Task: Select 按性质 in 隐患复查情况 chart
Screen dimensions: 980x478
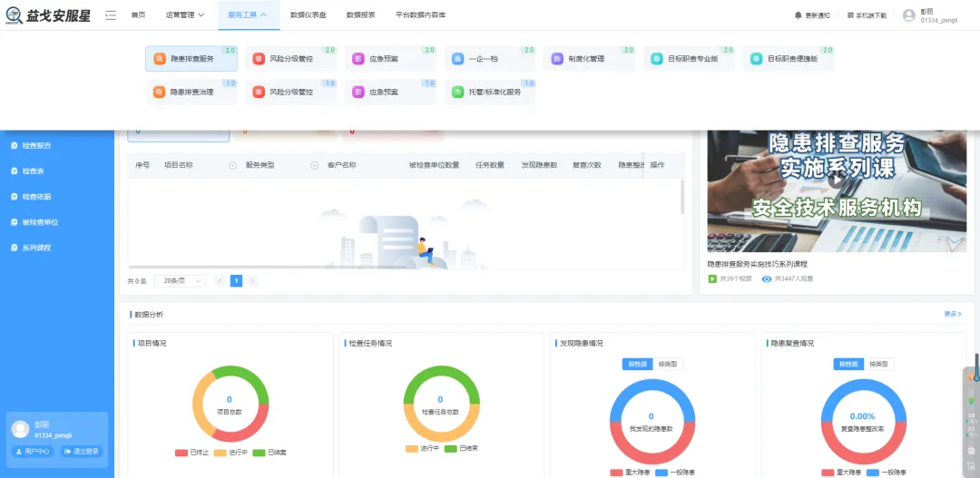Action: [x=848, y=364]
